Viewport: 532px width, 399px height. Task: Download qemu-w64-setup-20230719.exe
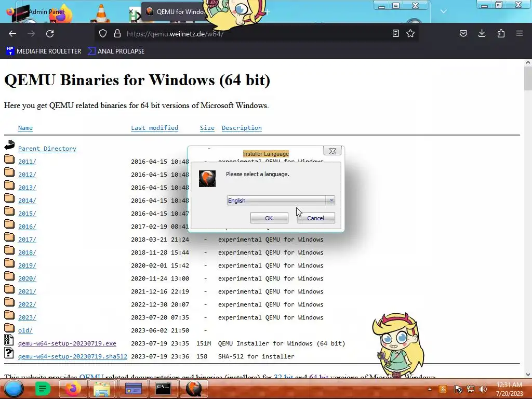pos(67,343)
